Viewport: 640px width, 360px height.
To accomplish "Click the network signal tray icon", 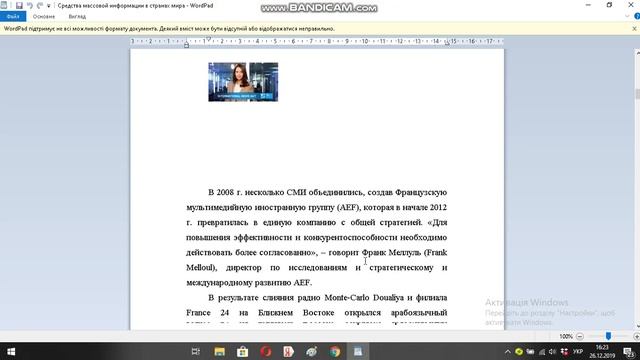I will [542, 351].
